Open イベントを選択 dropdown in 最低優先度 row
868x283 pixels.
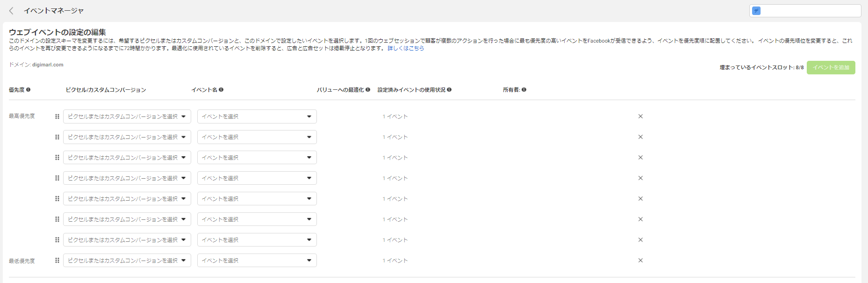(257, 261)
